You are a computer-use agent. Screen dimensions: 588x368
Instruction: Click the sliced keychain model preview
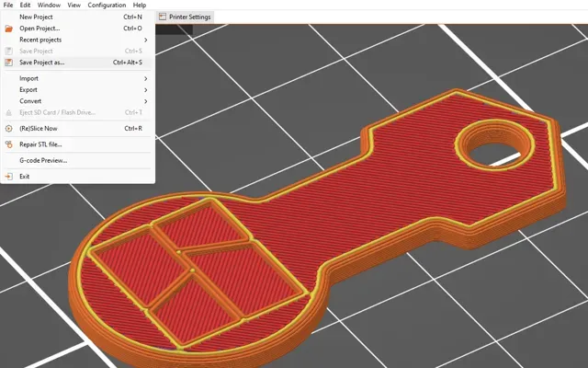click(x=317, y=228)
